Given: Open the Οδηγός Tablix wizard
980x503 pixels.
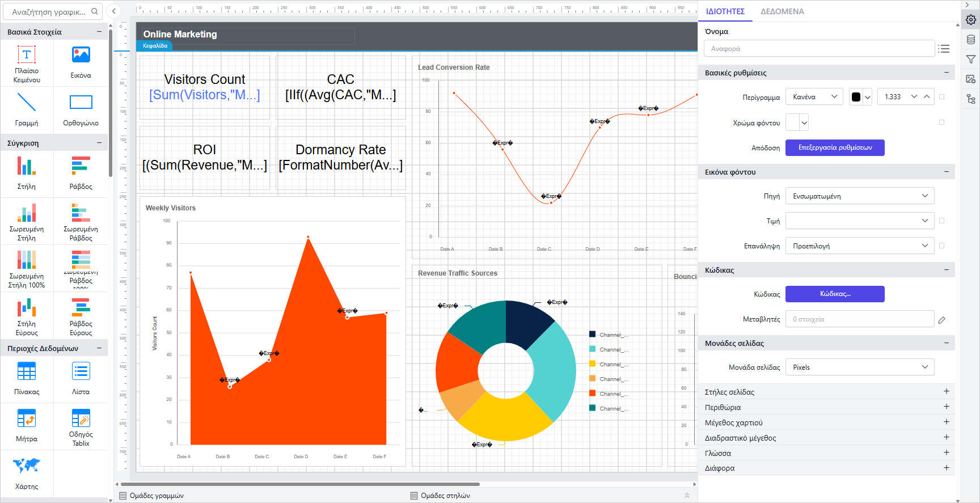Looking at the screenshot, I should click(x=81, y=426).
